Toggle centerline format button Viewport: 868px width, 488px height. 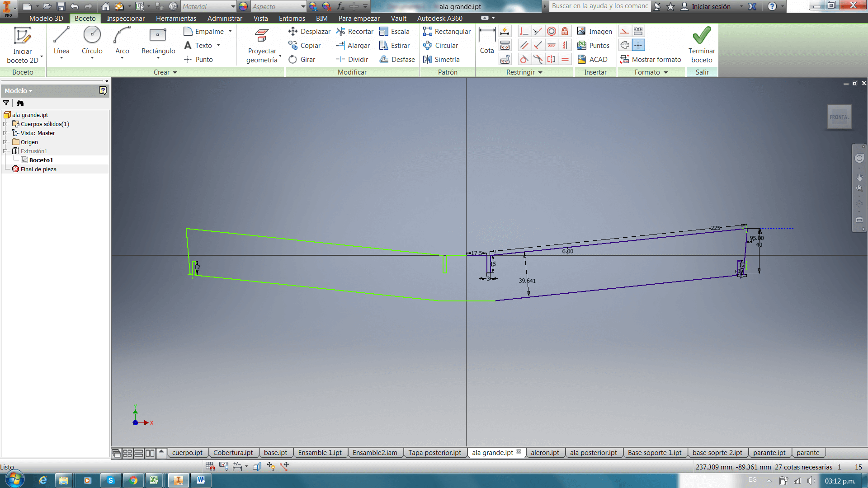(x=625, y=45)
